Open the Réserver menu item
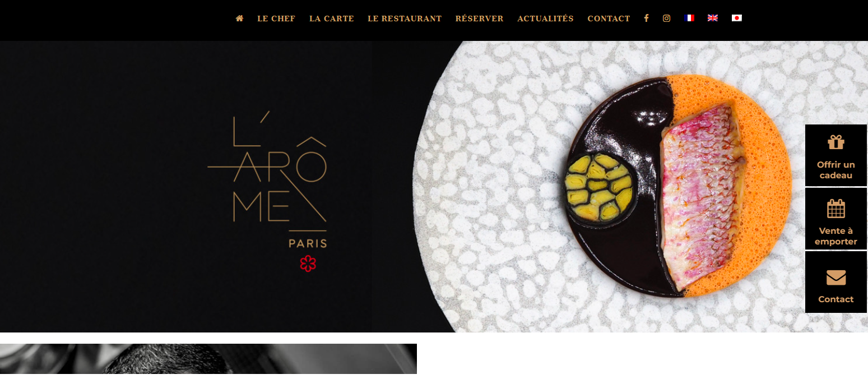Screen dimensions: 868x388 click(x=479, y=19)
